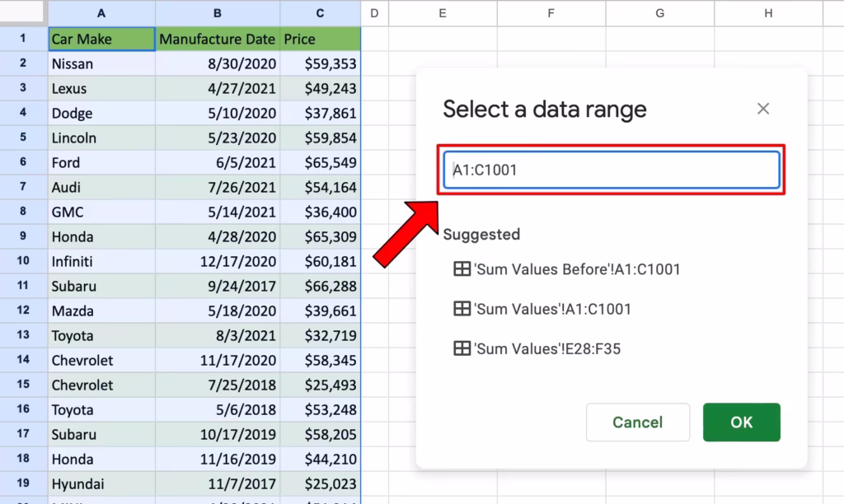This screenshot has height=504, width=844.
Task: Select the cell showing $65,549
Action: point(320,162)
